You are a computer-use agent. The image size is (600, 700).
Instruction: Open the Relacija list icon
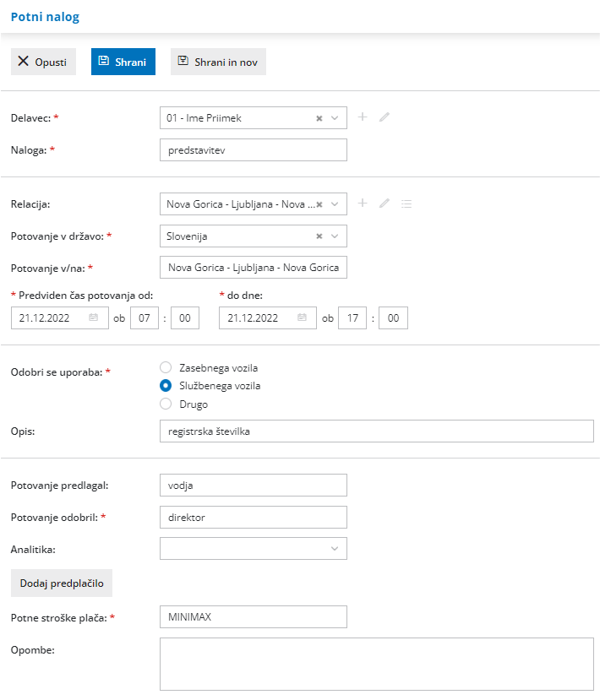point(406,203)
